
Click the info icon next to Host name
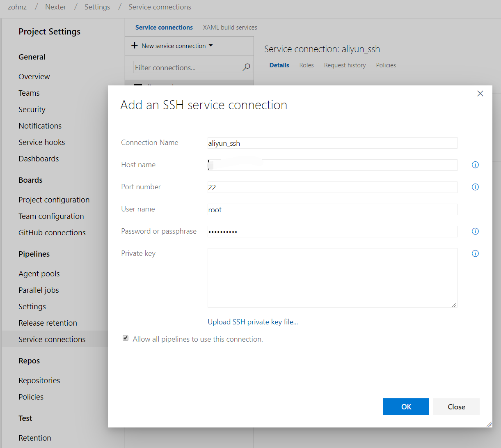point(475,165)
